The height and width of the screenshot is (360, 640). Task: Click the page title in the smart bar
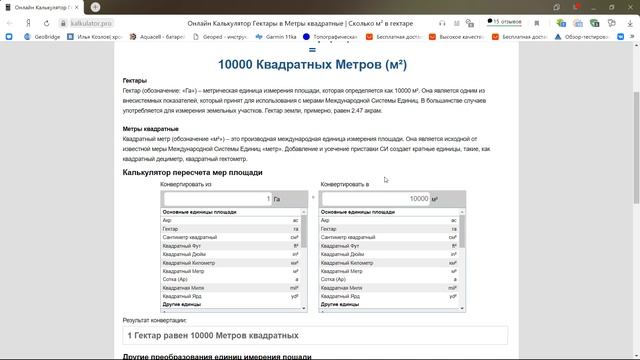coord(300,23)
